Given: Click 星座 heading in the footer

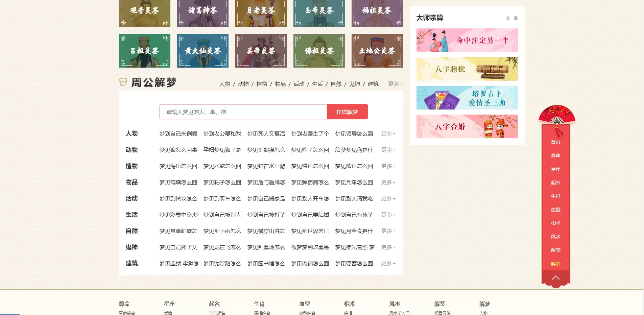Looking at the screenshot, I should tap(169, 304).
